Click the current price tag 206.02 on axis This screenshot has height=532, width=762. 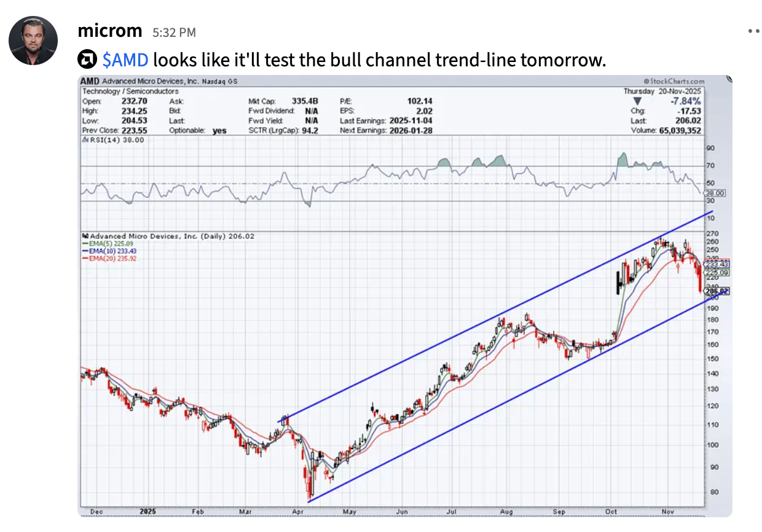click(x=717, y=291)
